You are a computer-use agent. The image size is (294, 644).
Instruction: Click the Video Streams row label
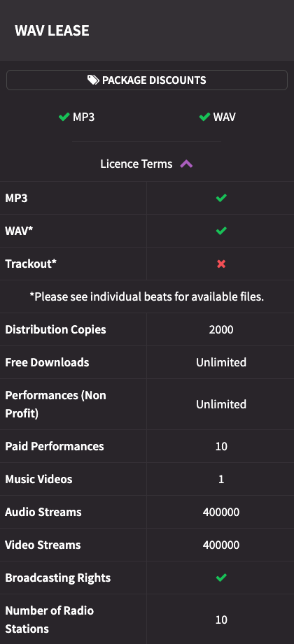click(43, 545)
